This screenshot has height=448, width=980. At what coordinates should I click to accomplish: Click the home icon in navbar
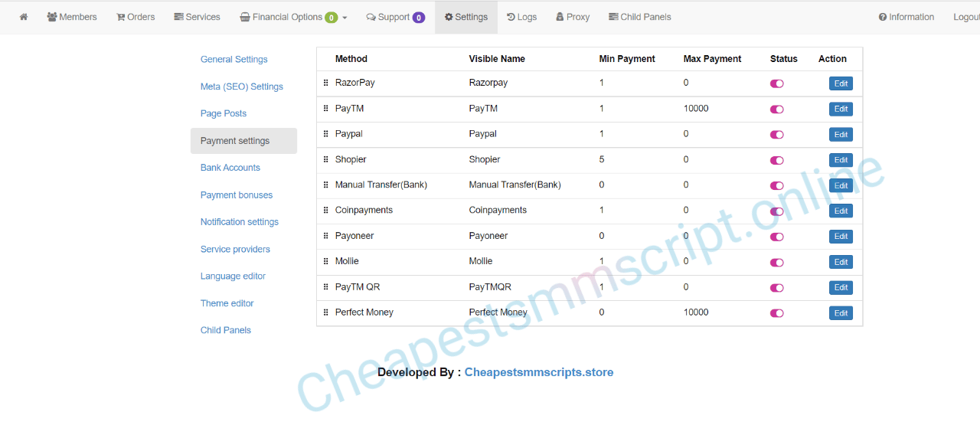click(24, 17)
